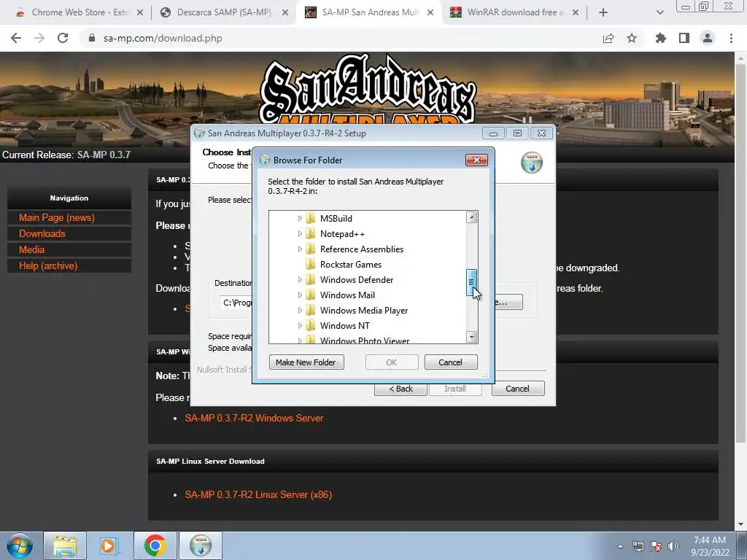The image size is (747, 560).
Task: Open the Windows Start orb
Action: click(20, 545)
